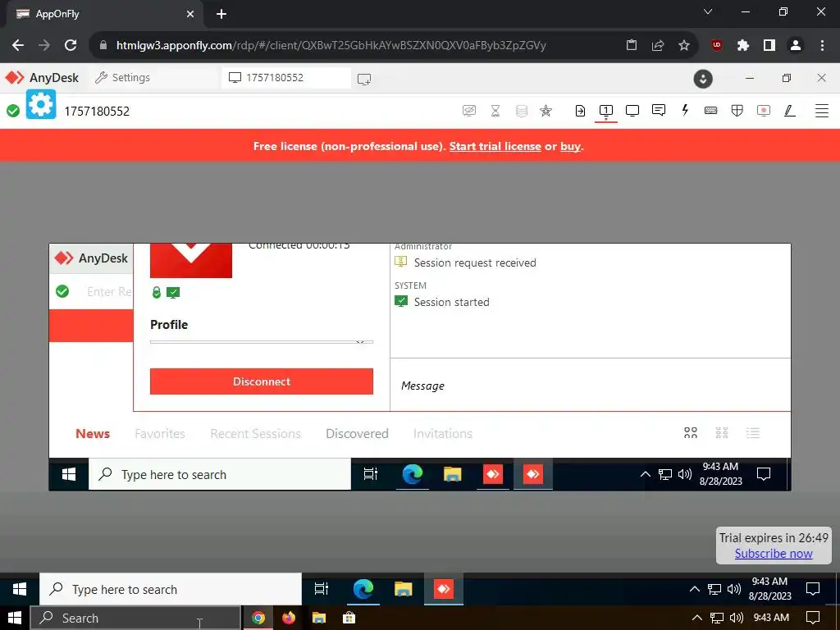Open a new session tab icon
This screenshot has width=840, height=630.
click(x=364, y=80)
